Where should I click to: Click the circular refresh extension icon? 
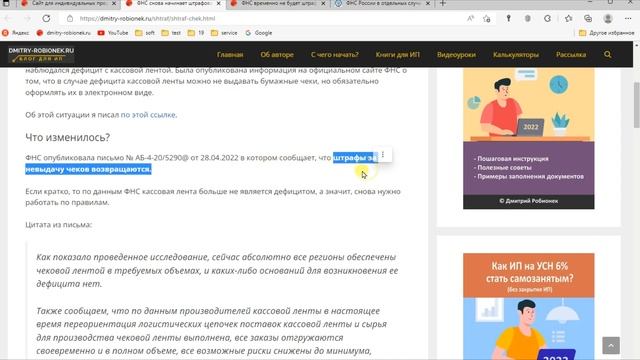pyautogui.click(x=547, y=18)
